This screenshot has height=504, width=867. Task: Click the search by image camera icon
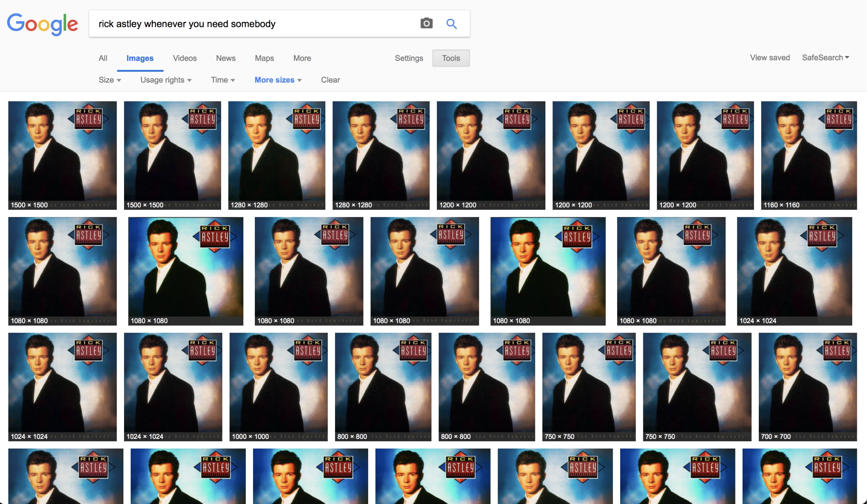coord(426,23)
